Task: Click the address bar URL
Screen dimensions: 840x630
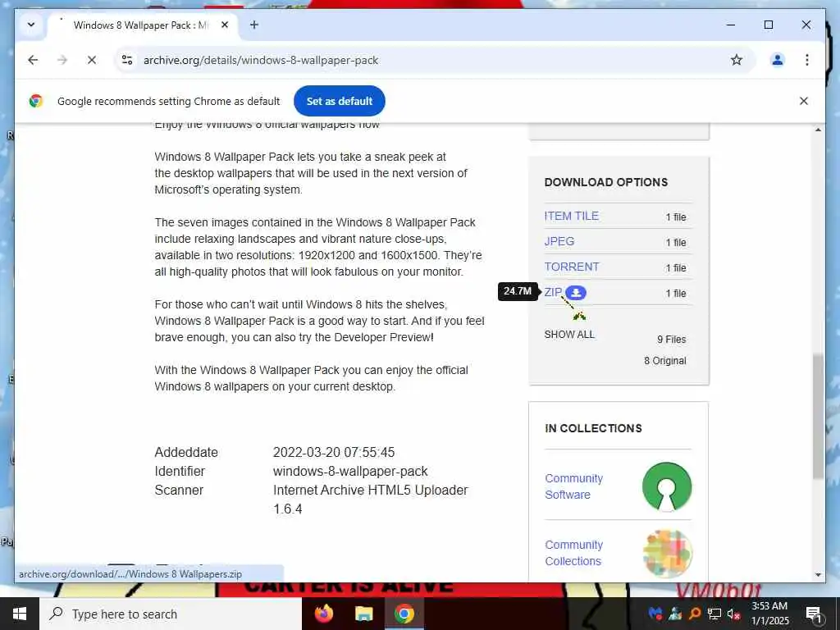Action: click(x=261, y=60)
